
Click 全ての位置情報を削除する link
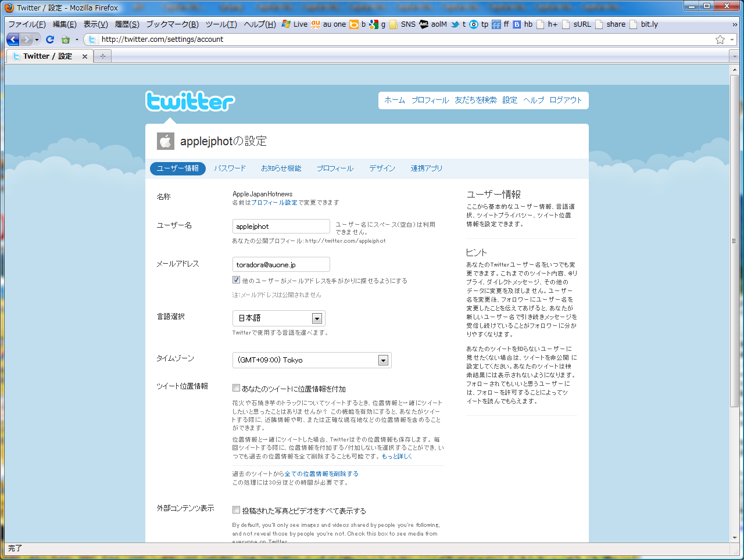point(321,474)
